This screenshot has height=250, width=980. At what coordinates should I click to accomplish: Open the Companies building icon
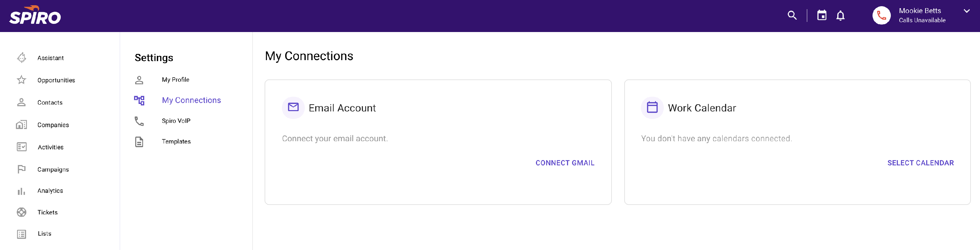(x=22, y=125)
